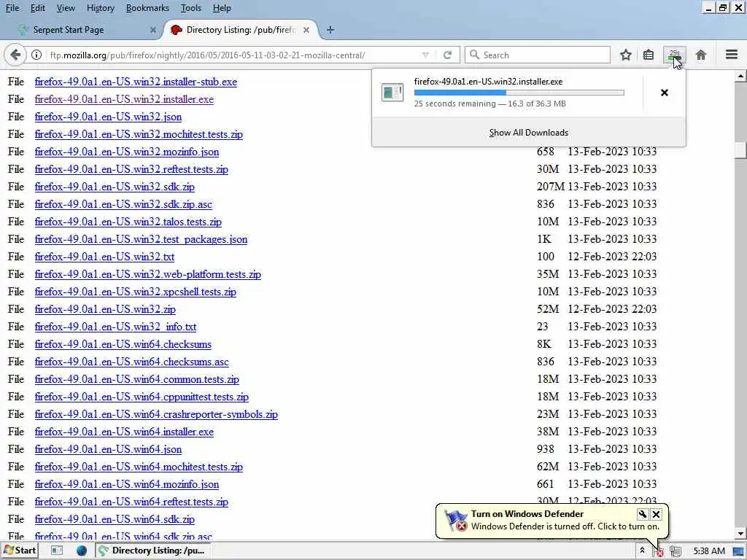Open the Bookmarks menu
Viewport: 747px width, 560px height.
[147, 8]
